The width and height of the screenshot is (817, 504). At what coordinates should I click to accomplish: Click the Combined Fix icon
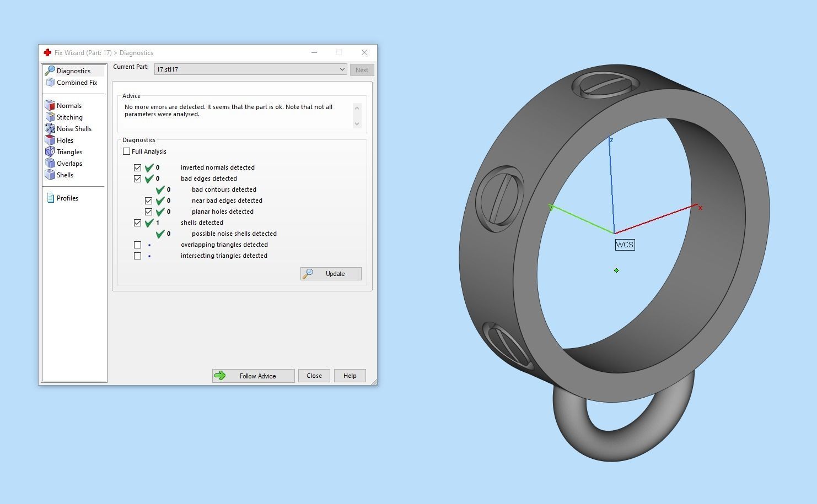tap(50, 82)
